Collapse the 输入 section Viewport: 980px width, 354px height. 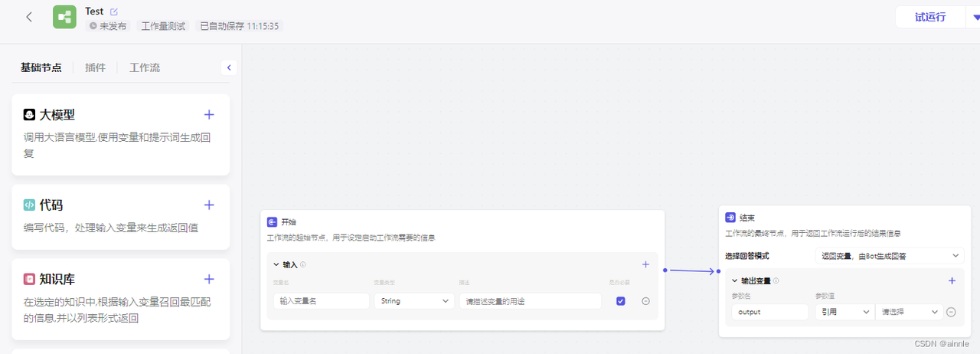276,264
